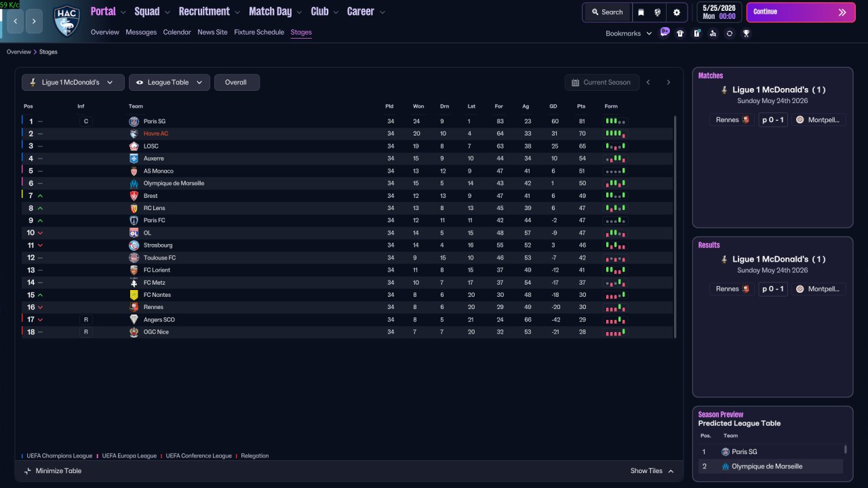Go to previous season arrow
The width and height of the screenshot is (868, 488).
[x=648, y=82]
